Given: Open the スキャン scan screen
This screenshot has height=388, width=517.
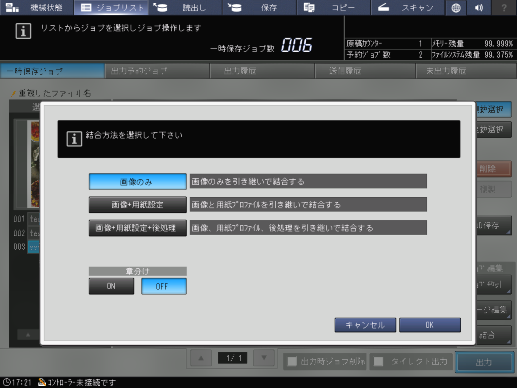Looking at the screenshot, I should coord(407,7).
